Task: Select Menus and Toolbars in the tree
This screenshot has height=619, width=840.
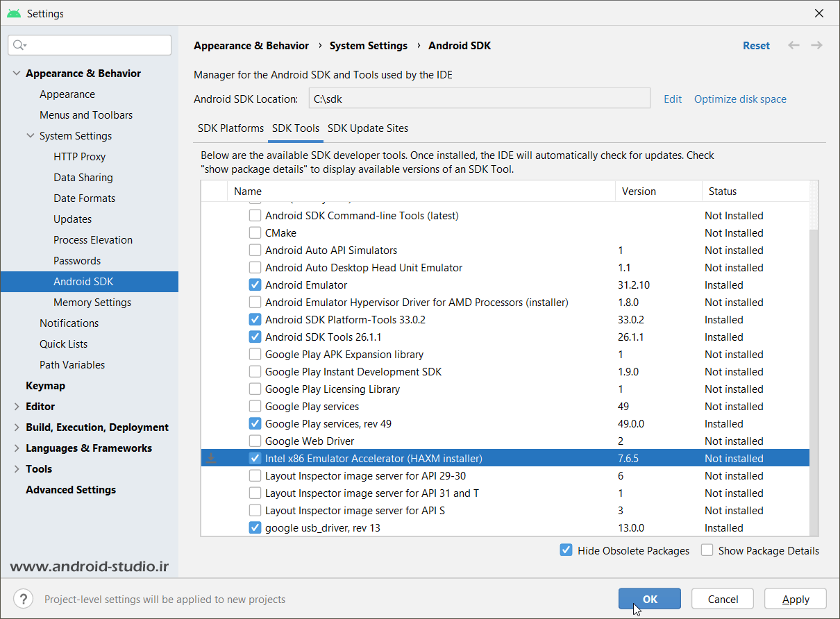Action: [x=86, y=115]
